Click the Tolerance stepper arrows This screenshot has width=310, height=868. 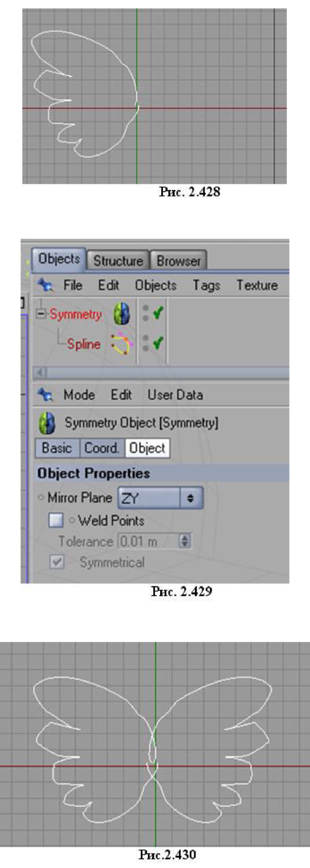pos(184,541)
